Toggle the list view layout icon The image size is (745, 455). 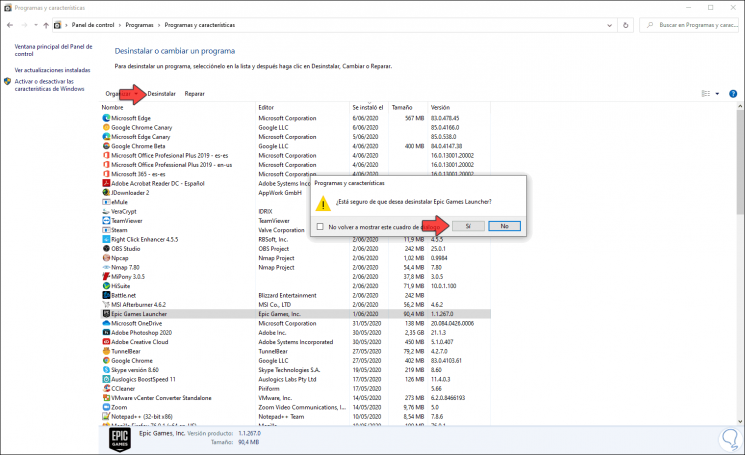coord(706,94)
